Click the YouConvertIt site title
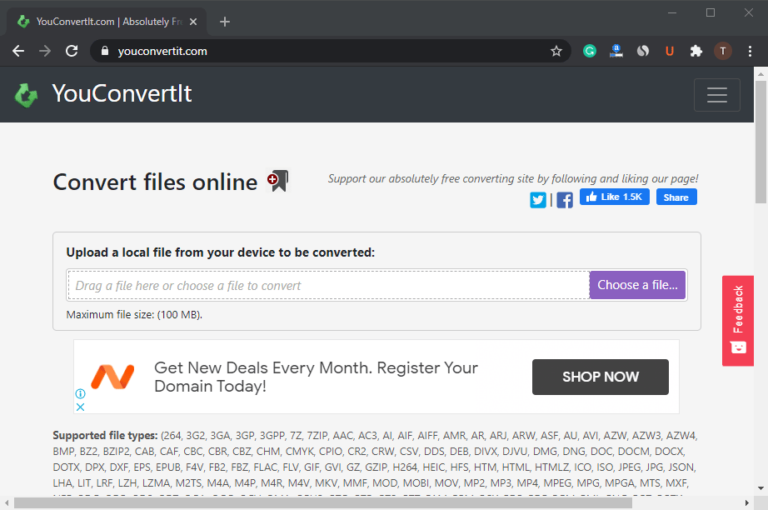 point(122,94)
